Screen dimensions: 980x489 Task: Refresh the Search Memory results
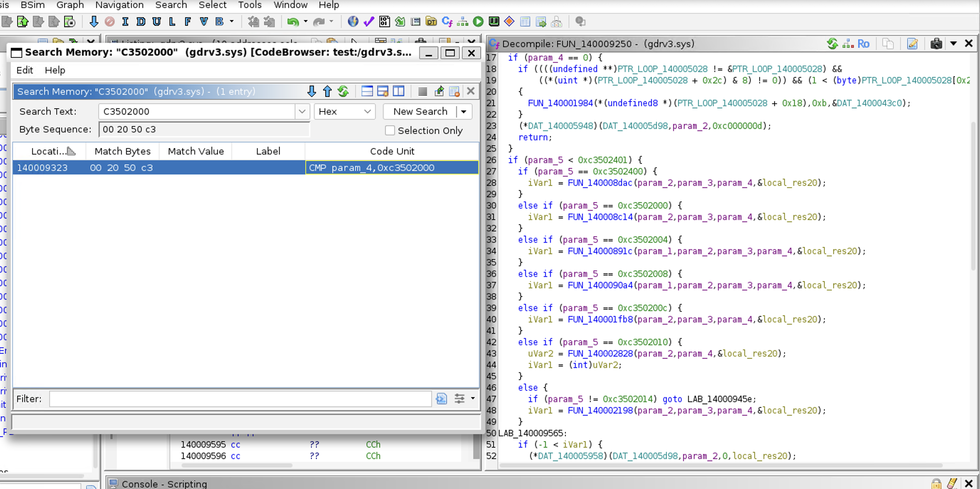[343, 91]
